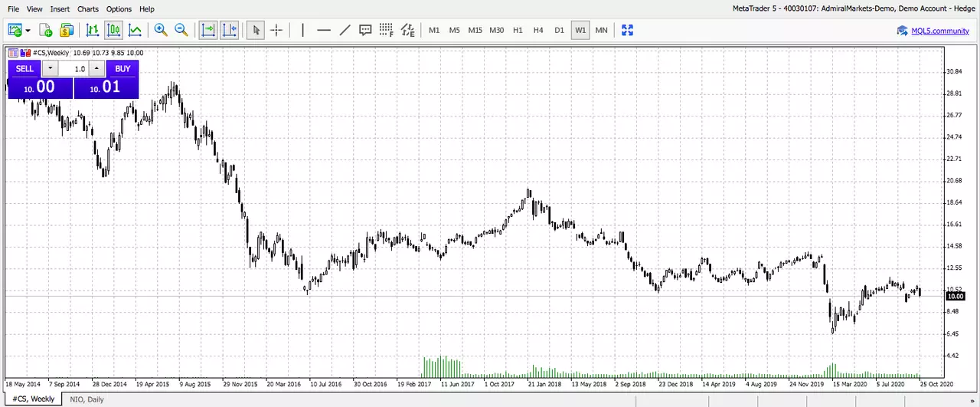Click the MQL5 graduation cap icon
980x407 pixels.
click(x=903, y=31)
